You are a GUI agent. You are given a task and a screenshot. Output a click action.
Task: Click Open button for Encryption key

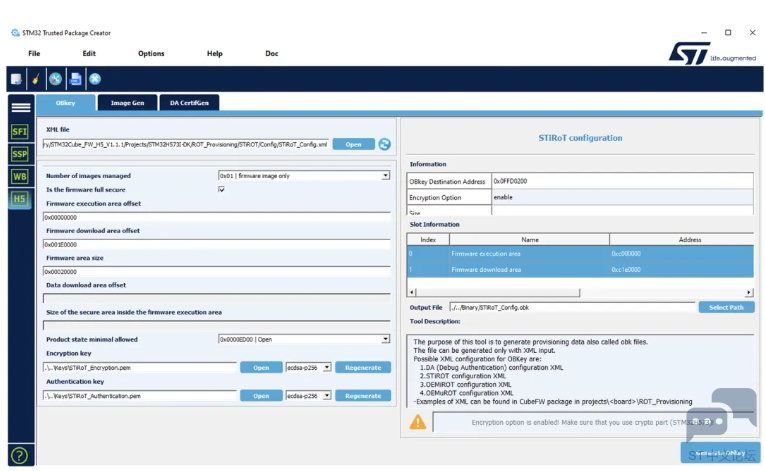pos(261,368)
